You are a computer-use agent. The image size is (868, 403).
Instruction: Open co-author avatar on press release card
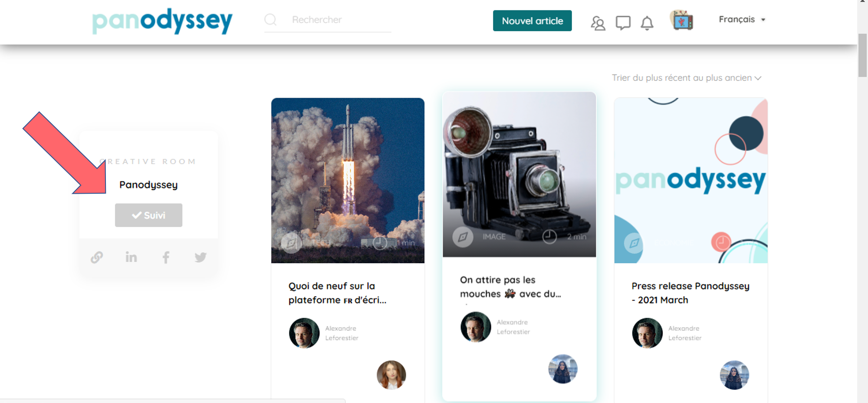[x=734, y=375]
